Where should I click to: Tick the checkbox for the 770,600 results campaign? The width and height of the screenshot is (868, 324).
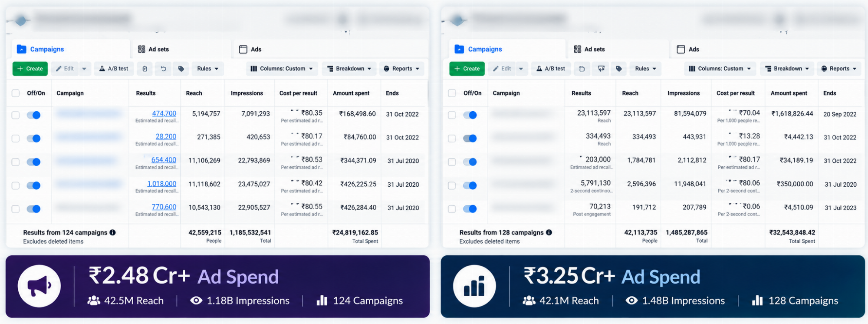[x=16, y=209]
